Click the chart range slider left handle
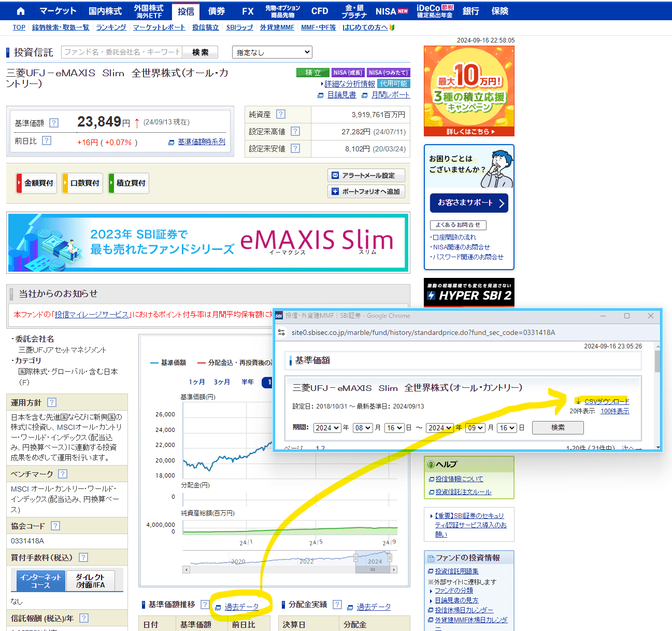This screenshot has width=672, height=631. tap(356, 557)
